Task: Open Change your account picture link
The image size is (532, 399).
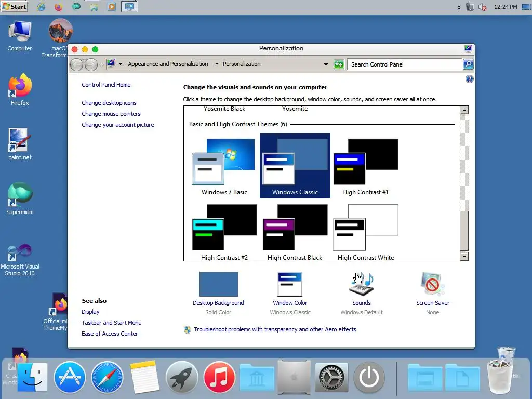Action: coord(118,125)
